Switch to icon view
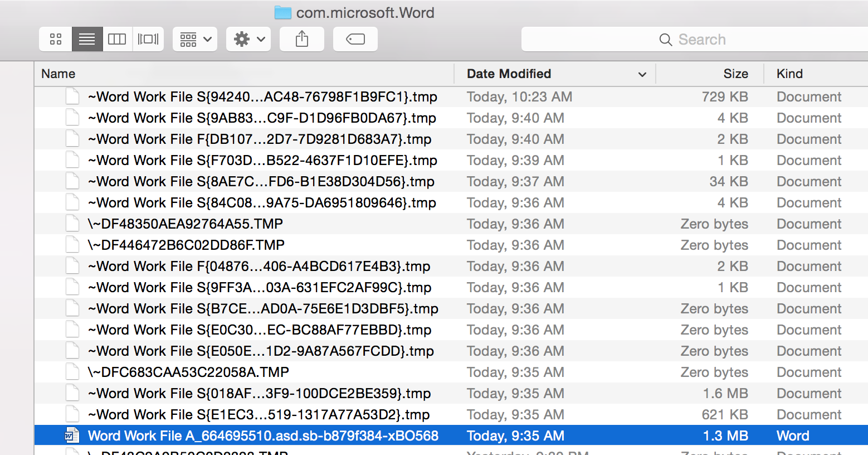Image resolution: width=868 pixels, height=455 pixels. pos(56,39)
